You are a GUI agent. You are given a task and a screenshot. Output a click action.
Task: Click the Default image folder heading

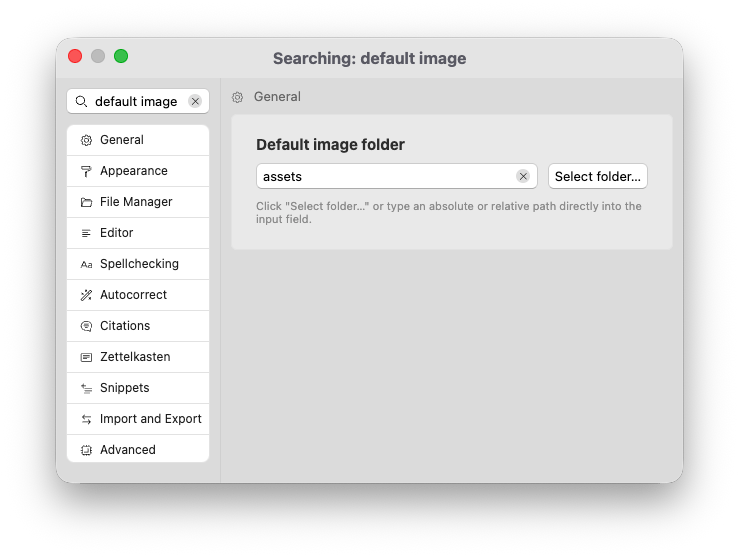click(x=330, y=145)
